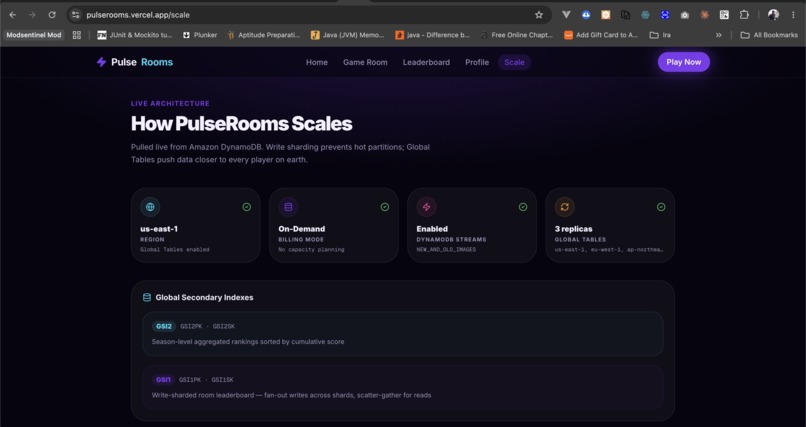Click the Pulse Rooms brand name
806x427 pixels.
pyautogui.click(x=142, y=62)
